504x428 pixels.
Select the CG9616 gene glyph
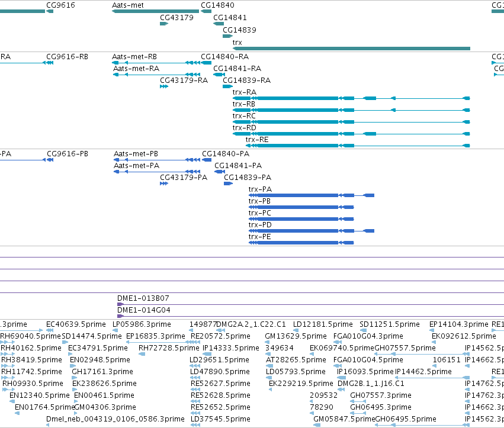tap(50, 11)
